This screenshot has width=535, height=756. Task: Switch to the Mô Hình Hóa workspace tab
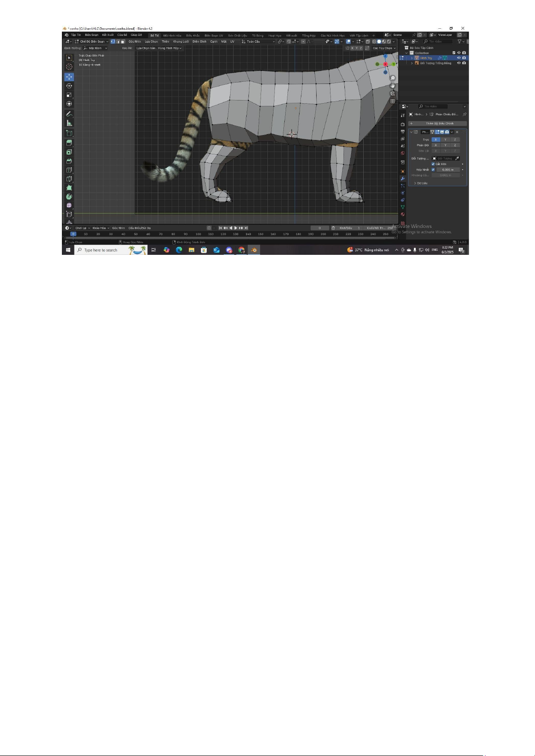(x=172, y=35)
